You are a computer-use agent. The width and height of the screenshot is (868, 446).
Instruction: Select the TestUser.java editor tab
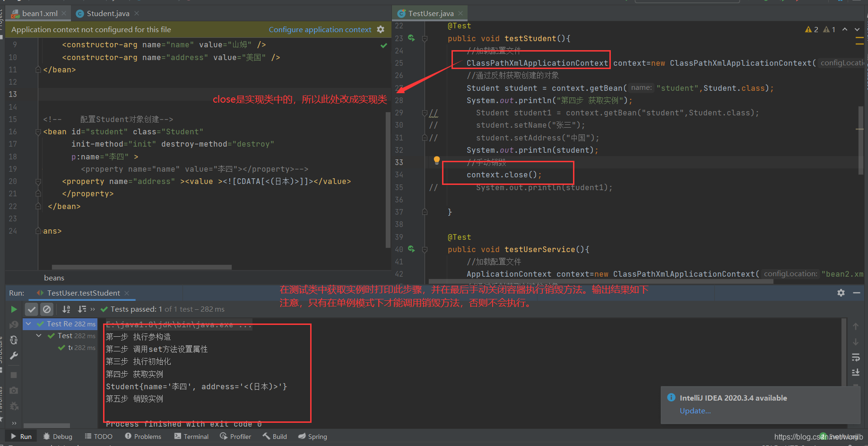(x=431, y=13)
